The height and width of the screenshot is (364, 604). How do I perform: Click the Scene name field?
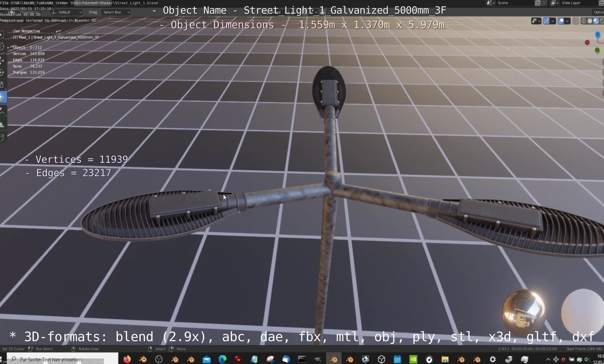pyautogui.click(x=514, y=3)
